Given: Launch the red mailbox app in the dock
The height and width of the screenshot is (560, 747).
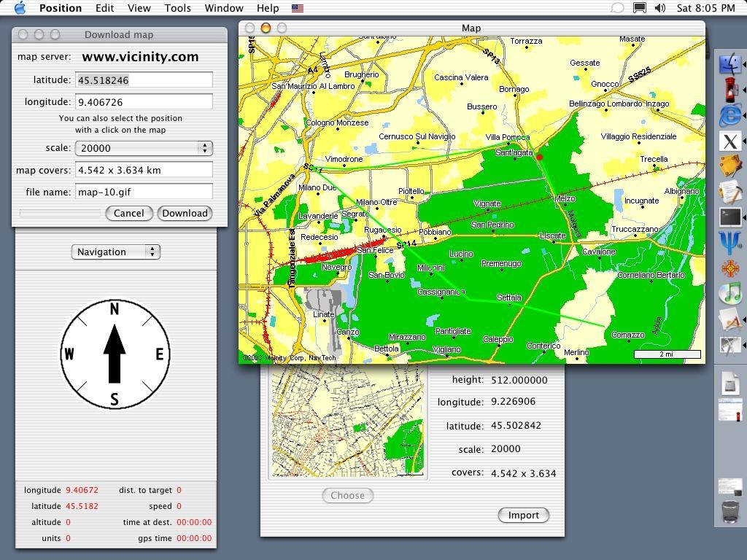Looking at the screenshot, I should coord(729,90).
